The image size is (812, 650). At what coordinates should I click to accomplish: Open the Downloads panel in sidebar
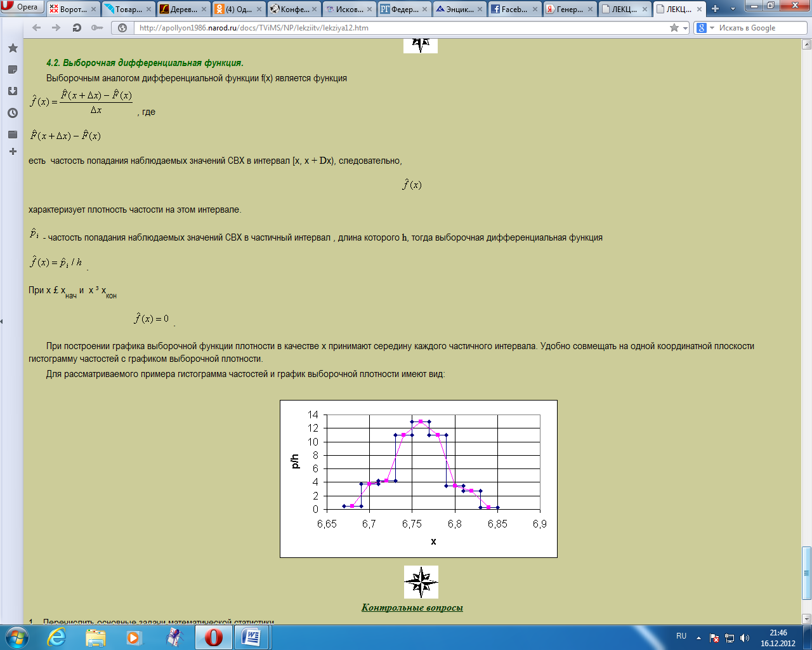[13, 91]
